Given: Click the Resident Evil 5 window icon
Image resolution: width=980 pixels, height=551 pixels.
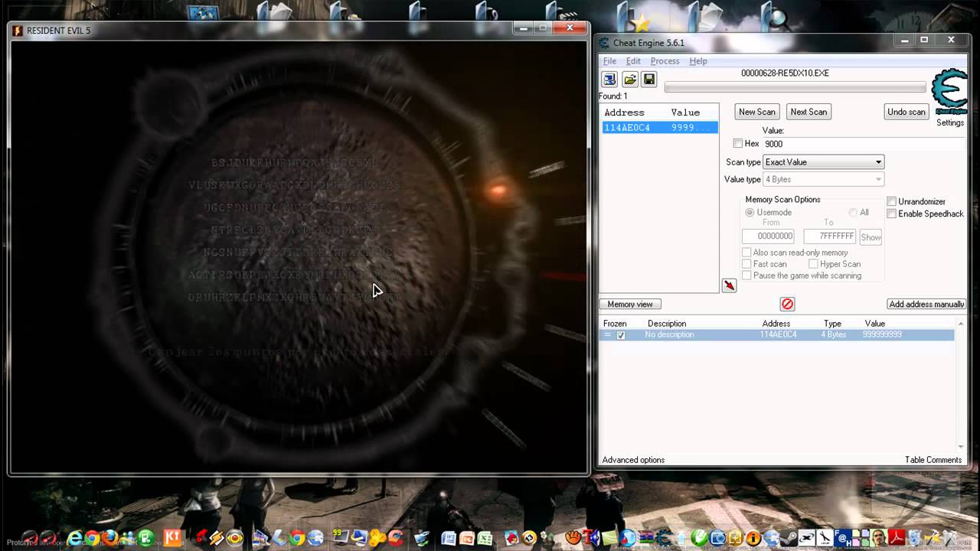Looking at the screenshot, I should 18,31.
